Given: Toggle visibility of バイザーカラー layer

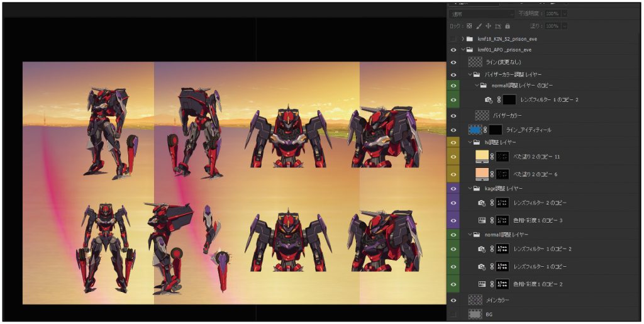Looking at the screenshot, I should coord(453,115).
